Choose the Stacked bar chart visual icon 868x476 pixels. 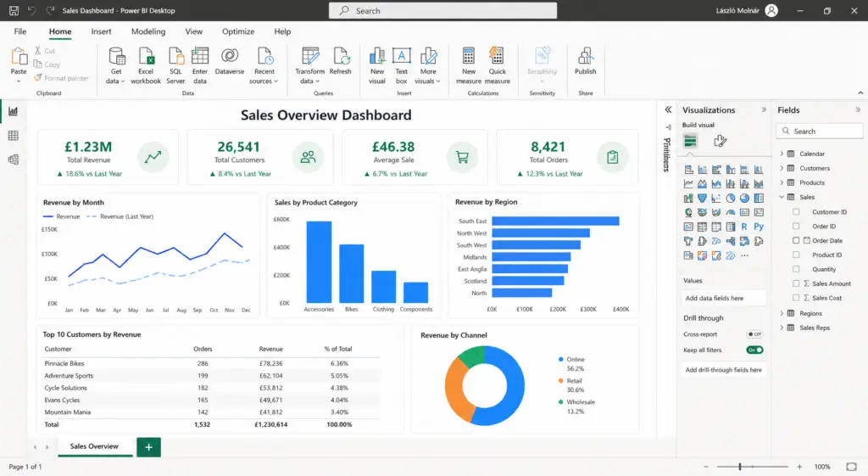coord(688,169)
